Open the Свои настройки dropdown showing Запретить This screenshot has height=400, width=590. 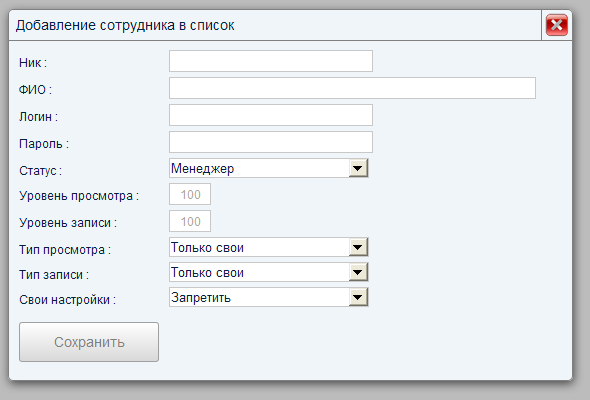tap(269, 297)
